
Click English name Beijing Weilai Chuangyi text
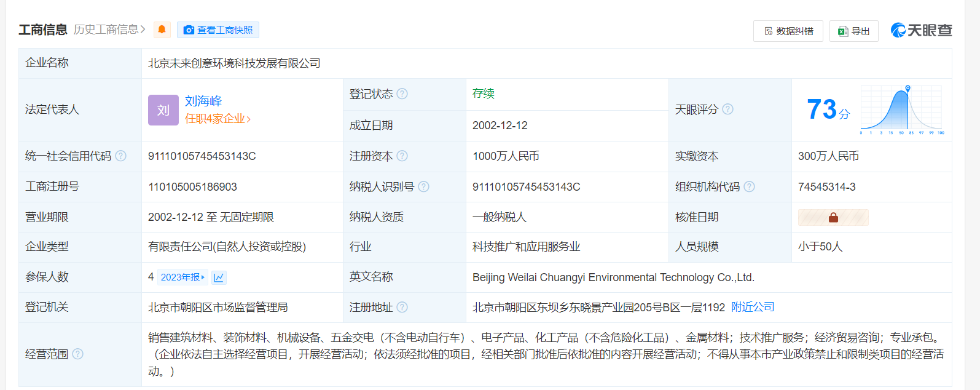613,277
